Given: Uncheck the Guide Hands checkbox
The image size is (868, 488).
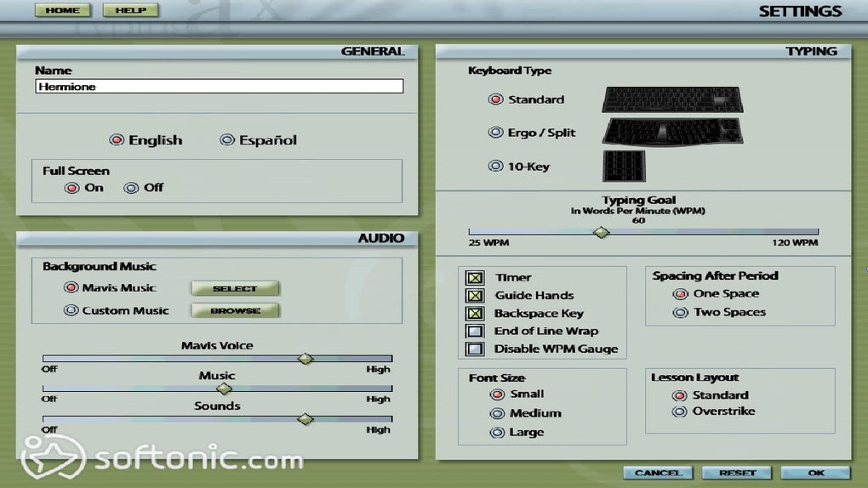Looking at the screenshot, I should [x=475, y=296].
